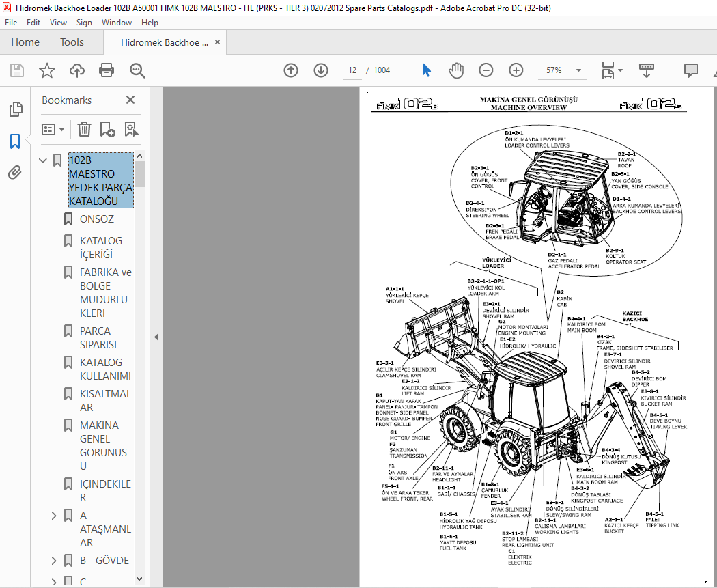Zoom out with minus icon

[x=486, y=70]
